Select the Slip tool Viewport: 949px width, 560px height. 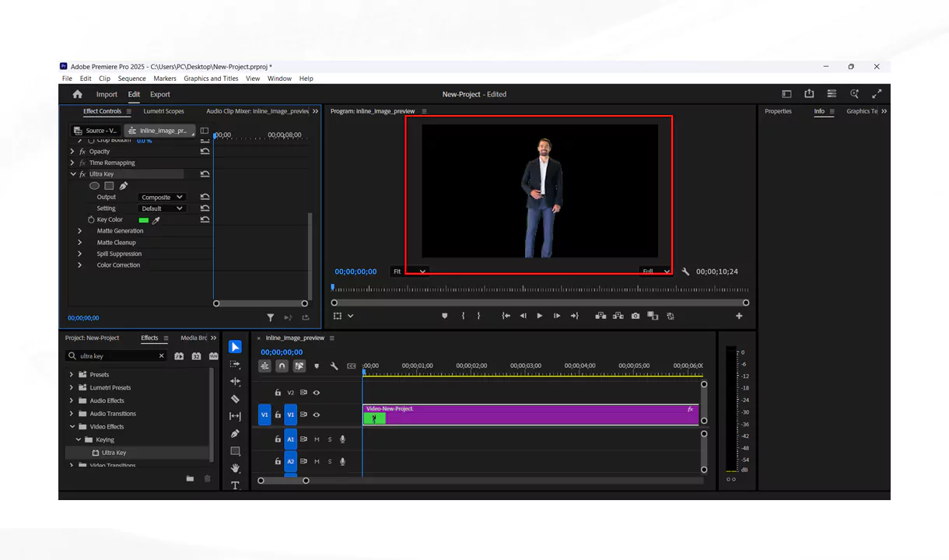coord(235,416)
